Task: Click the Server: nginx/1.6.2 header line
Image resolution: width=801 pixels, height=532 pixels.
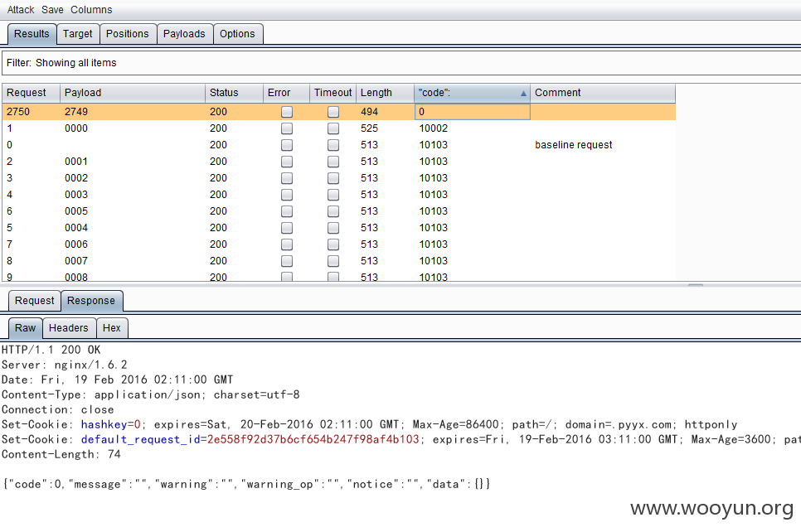Action: pos(65,365)
